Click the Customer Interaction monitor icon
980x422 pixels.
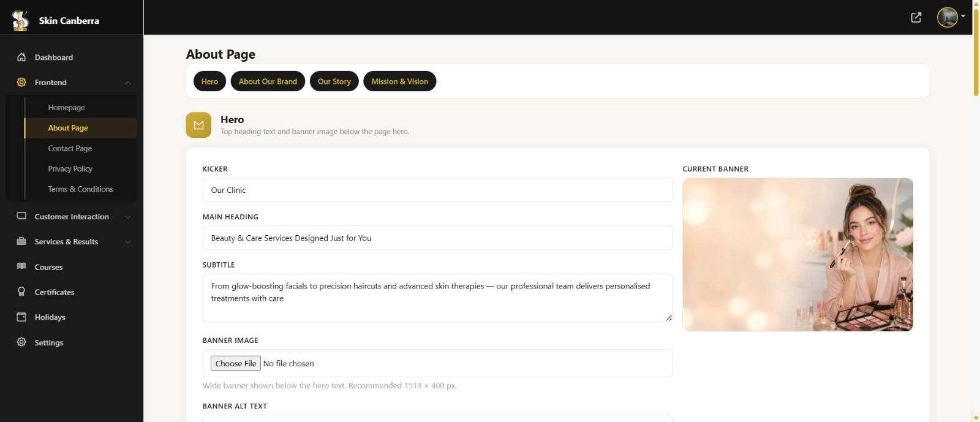tap(21, 216)
